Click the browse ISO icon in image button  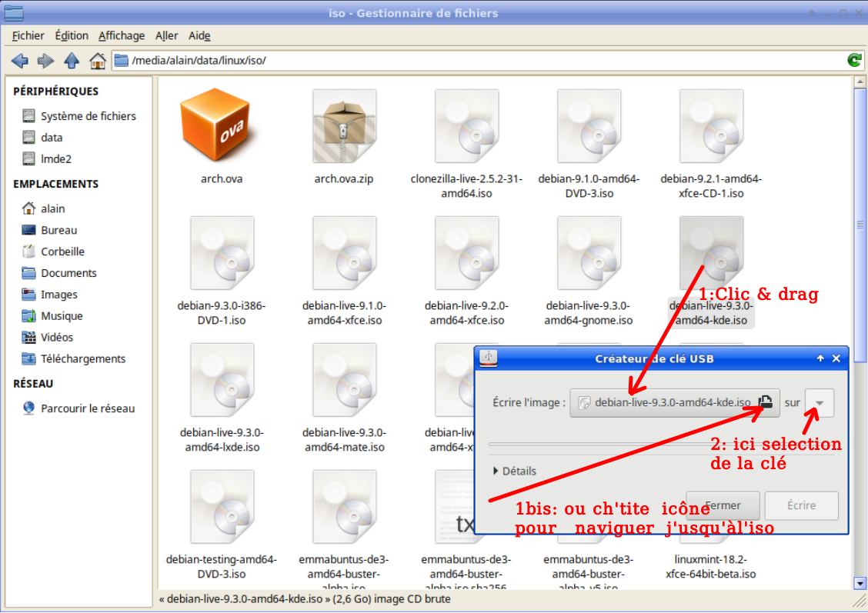tap(765, 402)
